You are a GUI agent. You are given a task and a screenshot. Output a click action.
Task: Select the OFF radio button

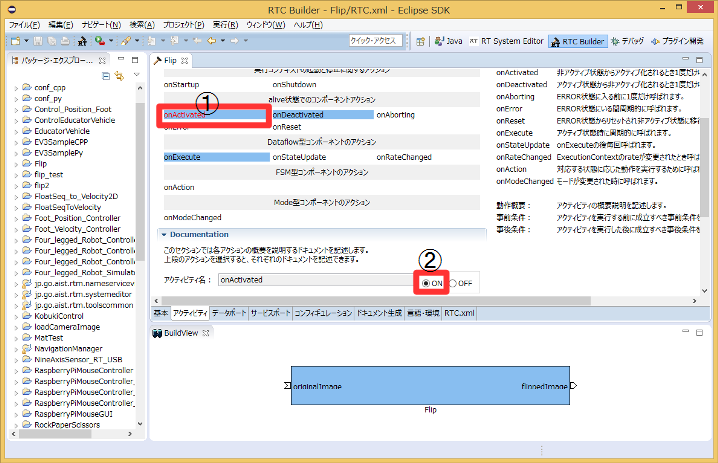click(453, 283)
